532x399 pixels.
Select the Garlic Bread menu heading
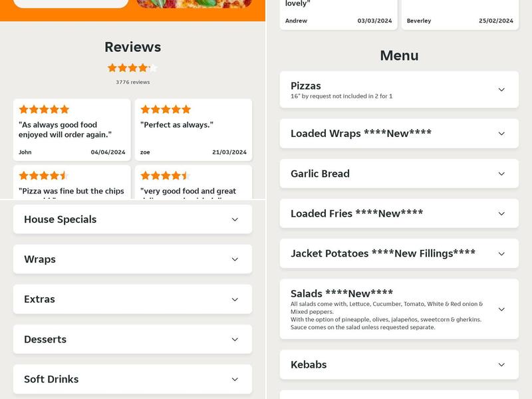click(320, 174)
